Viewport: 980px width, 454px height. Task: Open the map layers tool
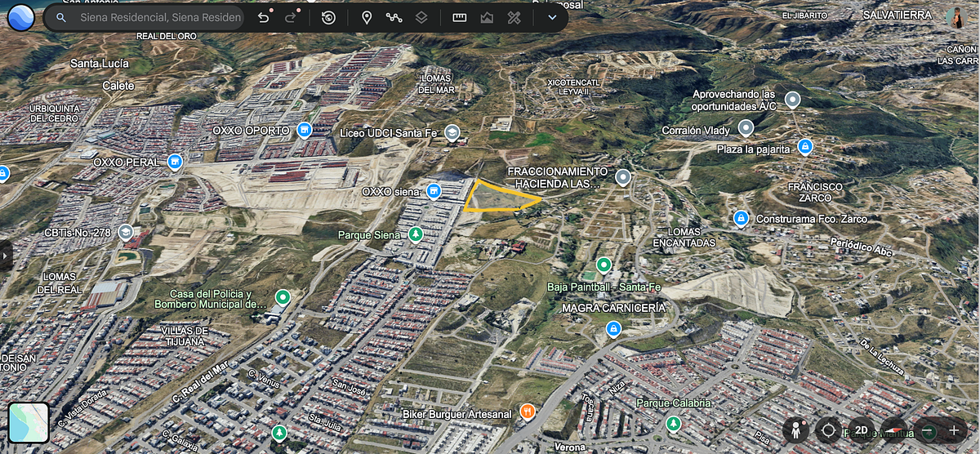[421, 17]
